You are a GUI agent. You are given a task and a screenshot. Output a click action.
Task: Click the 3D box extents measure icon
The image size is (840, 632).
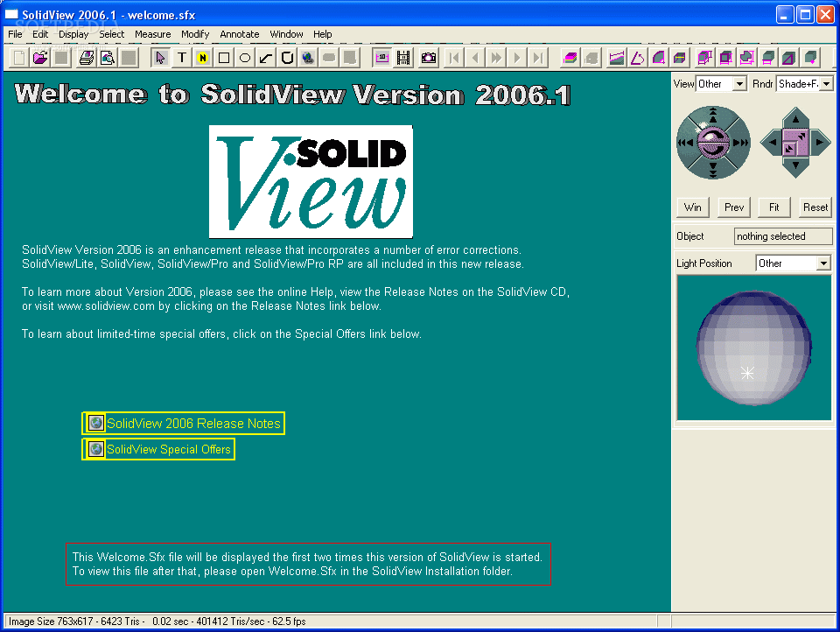point(704,58)
